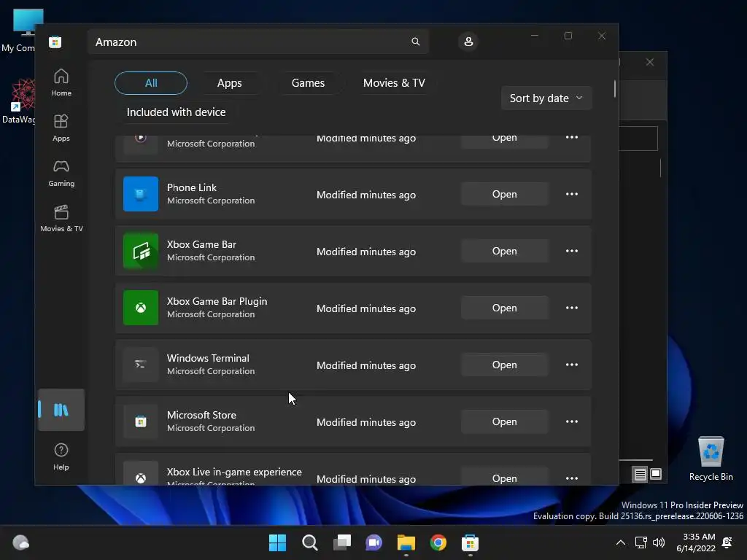Show hidden tray icons chevron

point(620,542)
